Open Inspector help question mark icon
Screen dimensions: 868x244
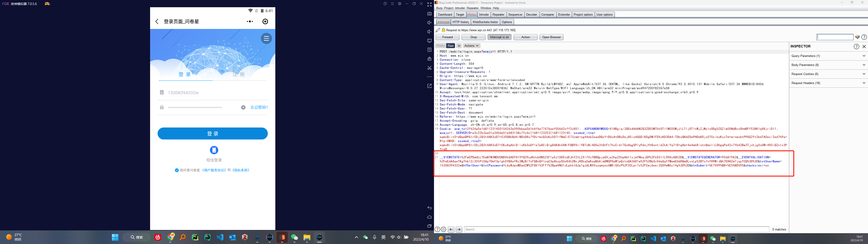coord(856,47)
